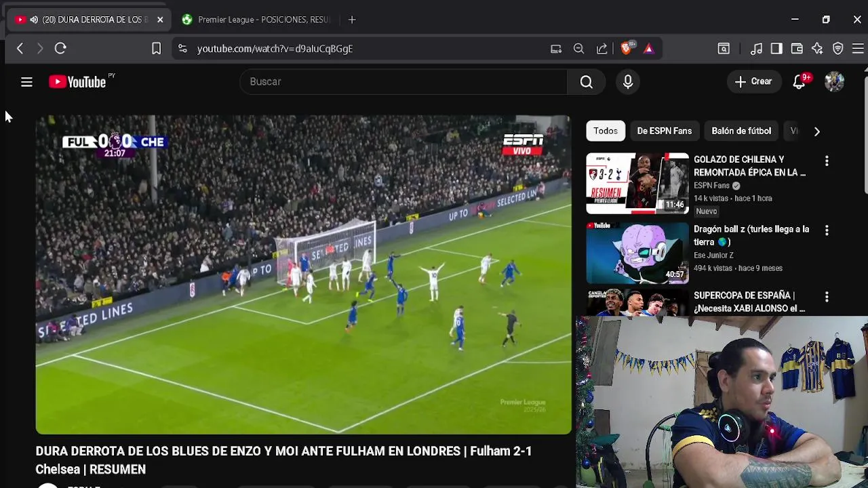The image size is (868, 488).
Task: Open the ESPN Fans channel link
Action: tap(711, 186)
